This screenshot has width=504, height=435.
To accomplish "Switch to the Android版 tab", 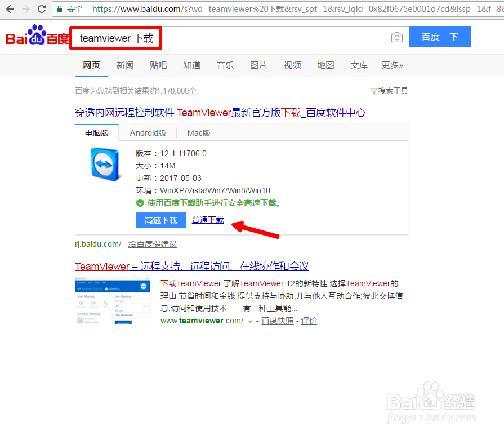I will coord(148,133).
